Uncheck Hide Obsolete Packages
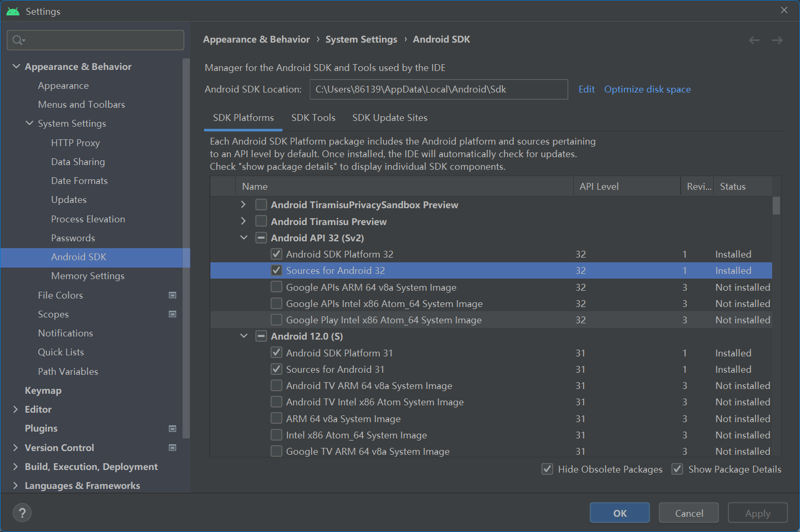Image resolution: width=800 pixels, height=532 pixels. tap(548, 469)
